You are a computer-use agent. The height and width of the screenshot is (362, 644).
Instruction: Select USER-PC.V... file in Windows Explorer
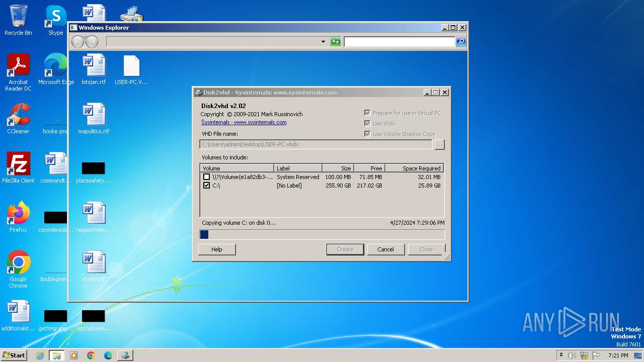tap(131, 69)
